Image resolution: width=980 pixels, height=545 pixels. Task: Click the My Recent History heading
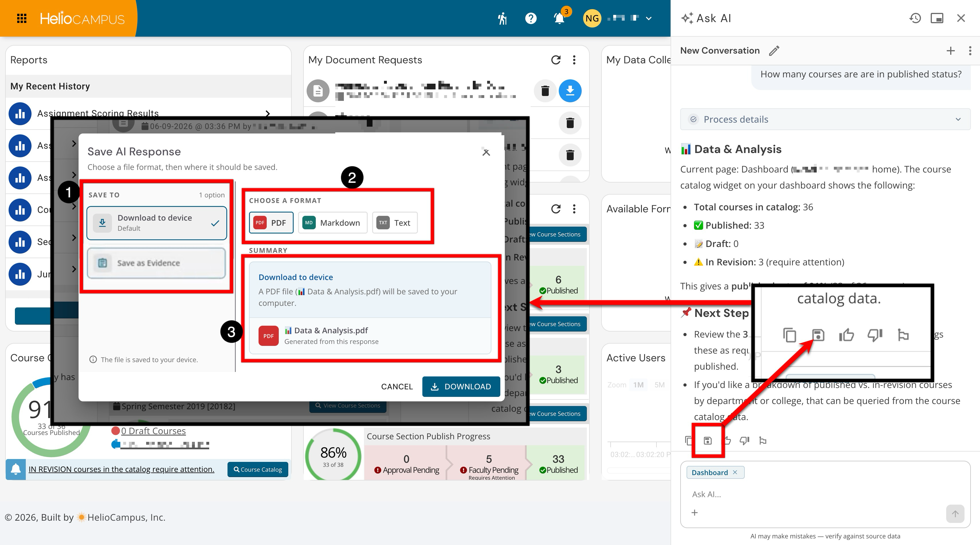(50, 86)
